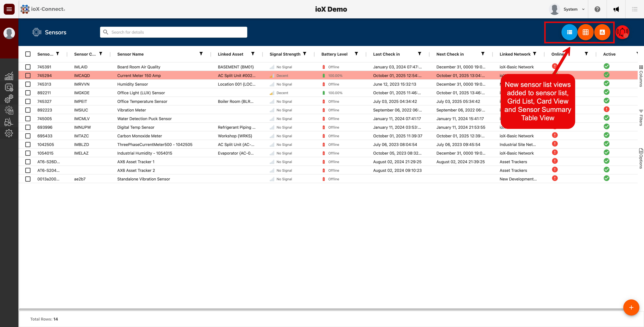
Task: Open the hamburger navigation menu
Action: 9,9
